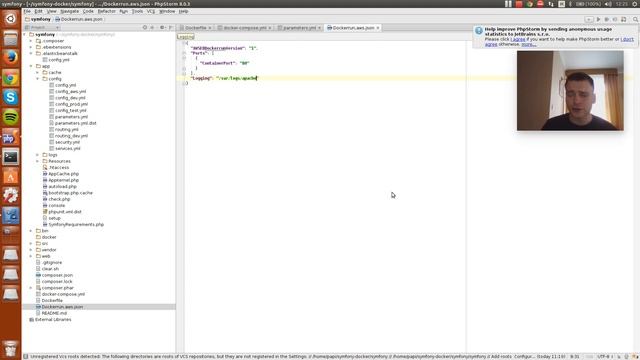The image size is (640, 360).
Task: Collapse the .elasticbeanstalk folder
Action: pyautogui.click(x=31, y=53)
